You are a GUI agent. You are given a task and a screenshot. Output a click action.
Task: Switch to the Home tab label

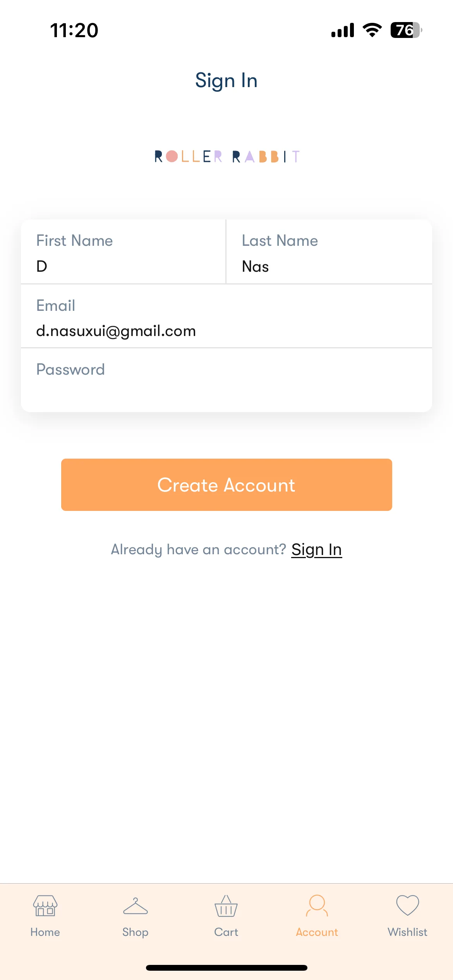coord(45,932)
